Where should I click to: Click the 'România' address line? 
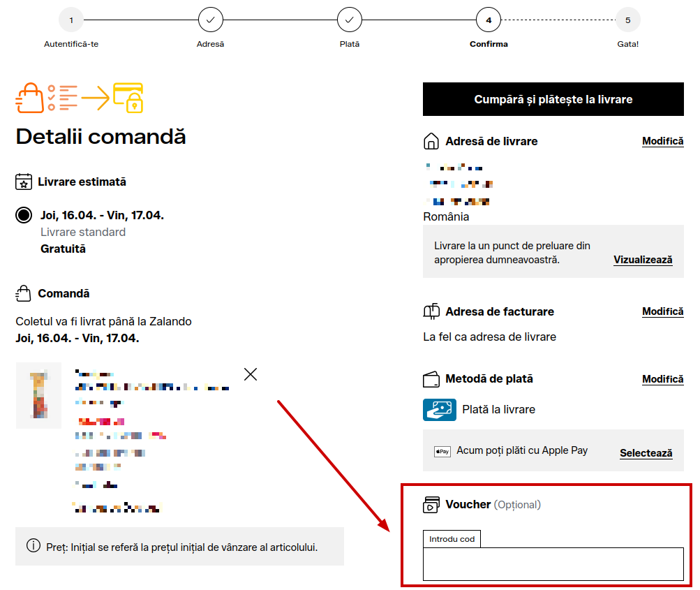tap(446, 216)
